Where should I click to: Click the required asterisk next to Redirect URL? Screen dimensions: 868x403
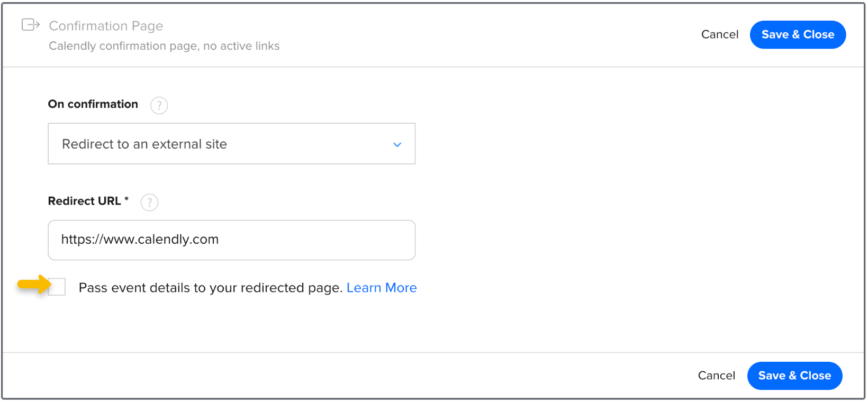126,199
